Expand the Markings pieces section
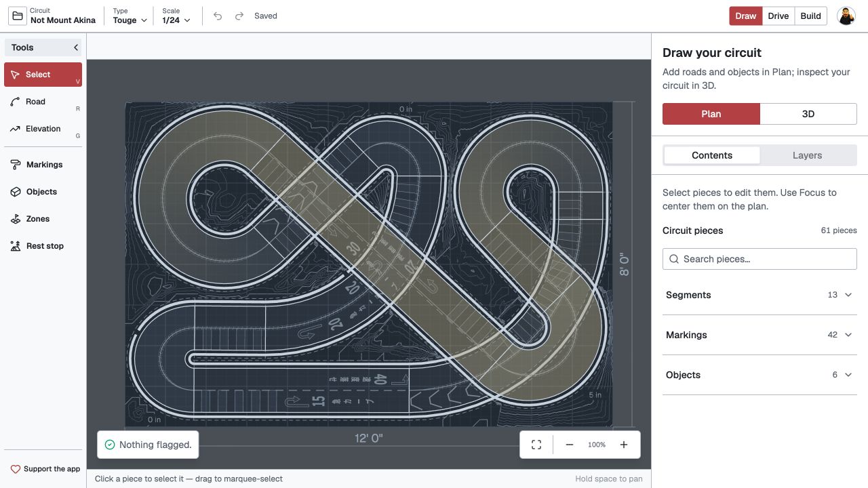Screen dimensions: 868x488 pos(759,335)
